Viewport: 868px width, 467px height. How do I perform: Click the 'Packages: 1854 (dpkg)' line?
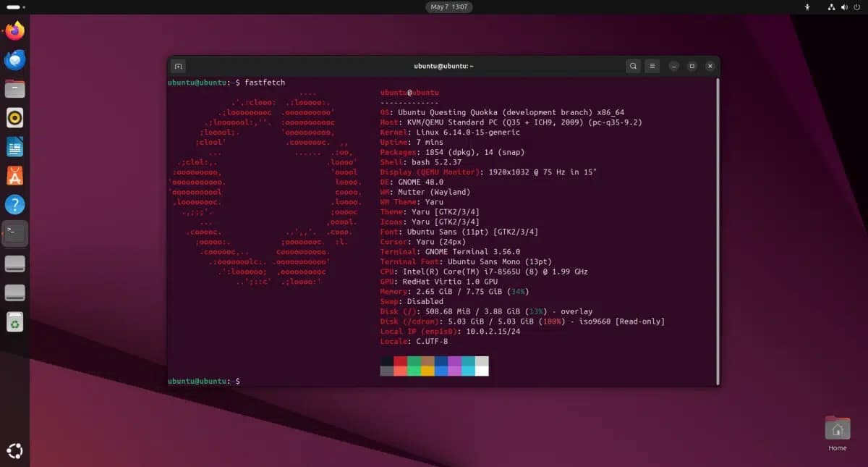pyautogui.click(x=452, y=153)
